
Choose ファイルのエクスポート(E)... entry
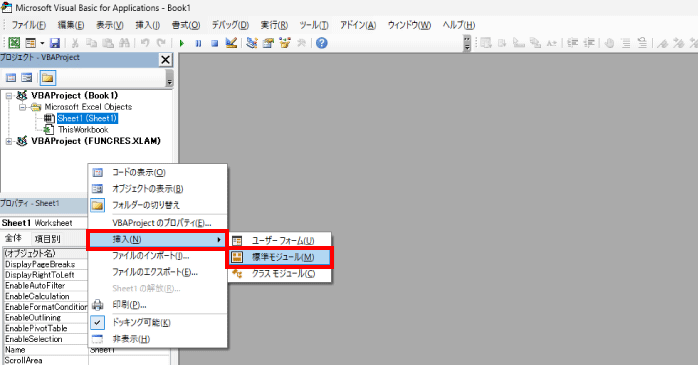pyautogui.click(x=158, y=272)
